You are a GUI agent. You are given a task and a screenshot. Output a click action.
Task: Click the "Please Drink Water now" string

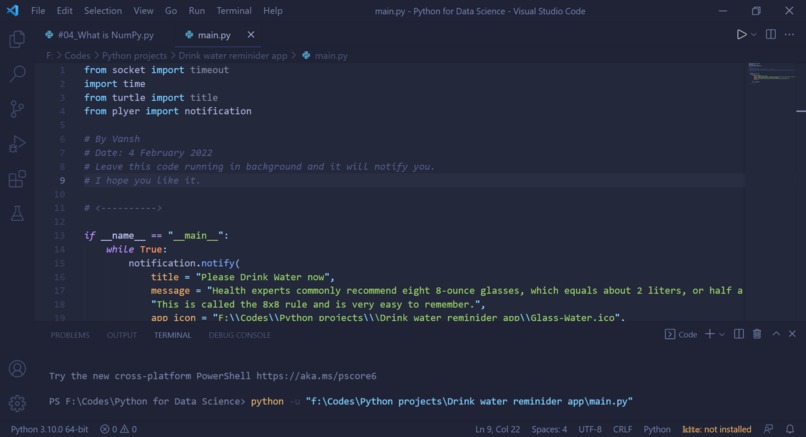262,277
